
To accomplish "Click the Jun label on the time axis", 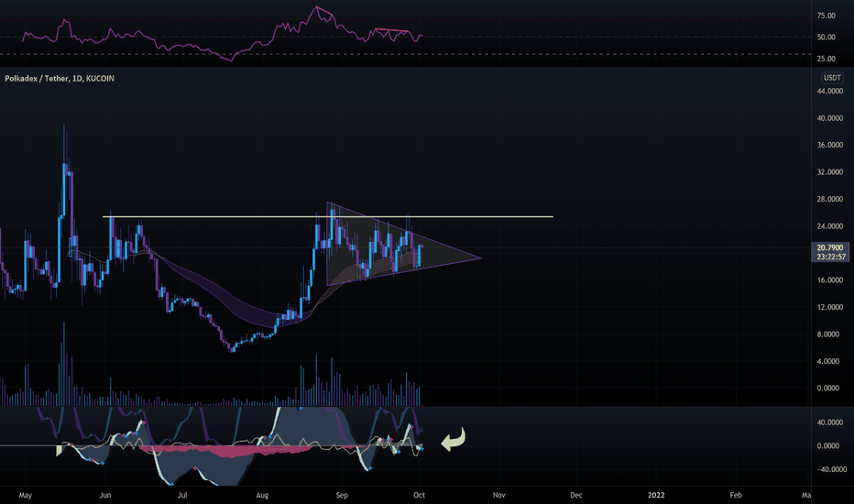I will click(x=105, y=495).
